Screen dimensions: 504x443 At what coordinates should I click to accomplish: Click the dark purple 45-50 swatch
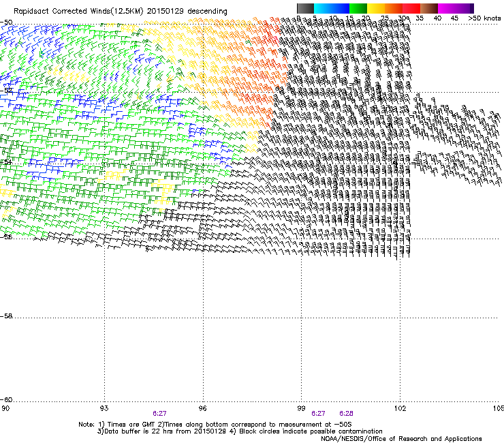pos(464,8)
